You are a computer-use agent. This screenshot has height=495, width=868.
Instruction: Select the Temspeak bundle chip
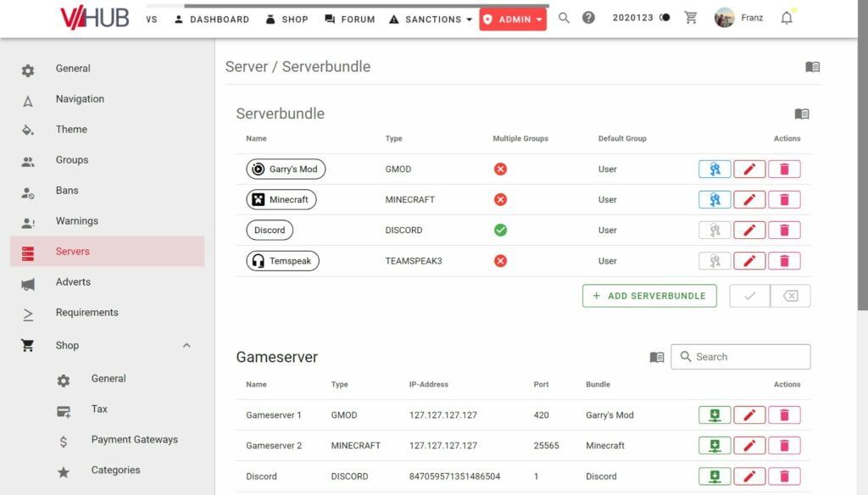(x=282, y=261)
